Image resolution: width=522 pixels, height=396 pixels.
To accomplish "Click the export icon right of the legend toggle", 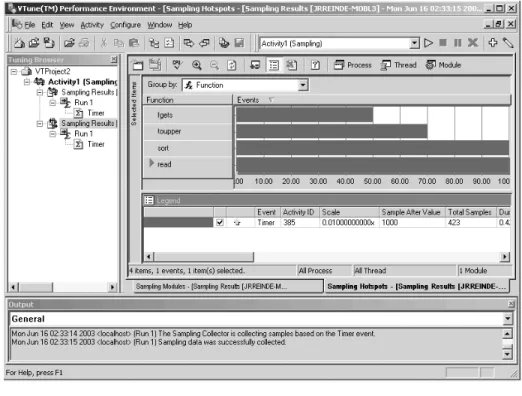I will [292, 65].
